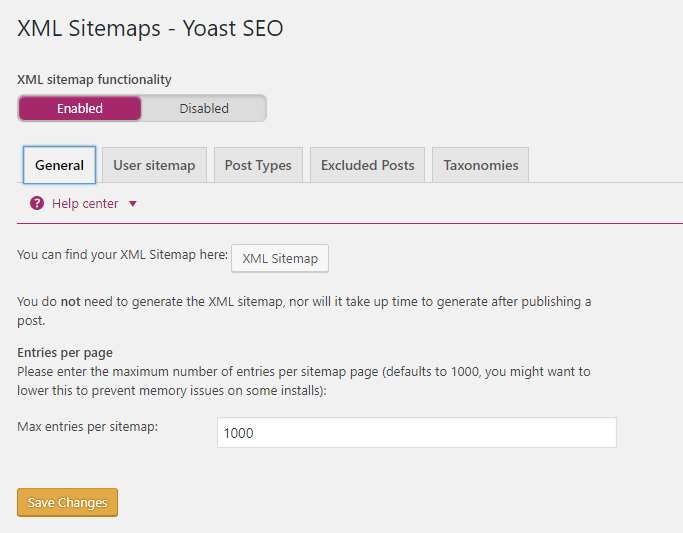Screen dimensions: 683x533
Task: Click the 'You can find your XML Sitemap here:' text
Action: coord(122,254)
